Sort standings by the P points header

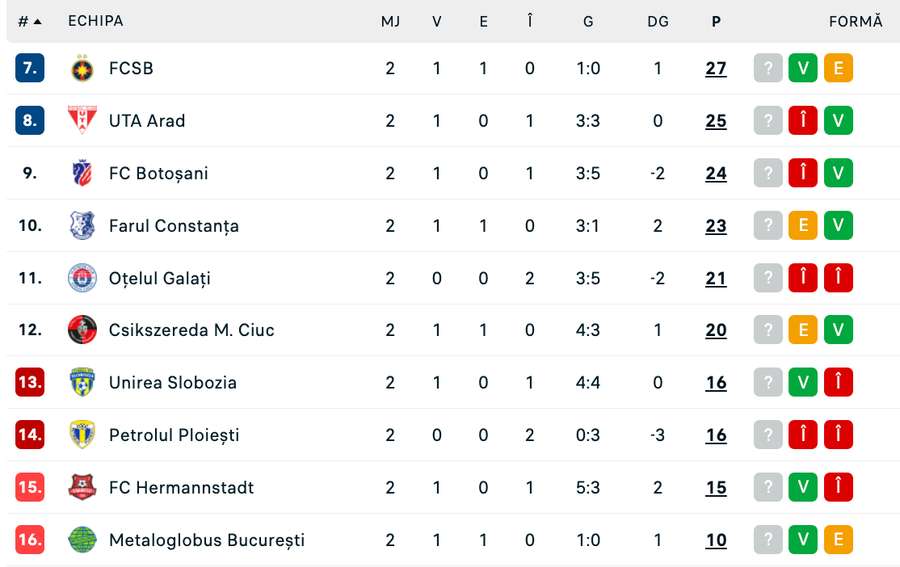click(x=716, y=21)
